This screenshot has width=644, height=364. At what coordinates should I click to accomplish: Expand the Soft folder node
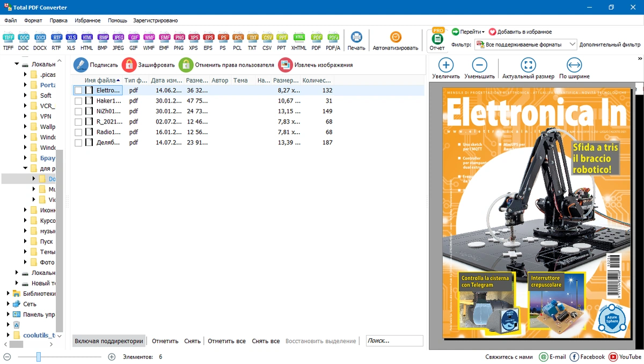tap(25, 96)
